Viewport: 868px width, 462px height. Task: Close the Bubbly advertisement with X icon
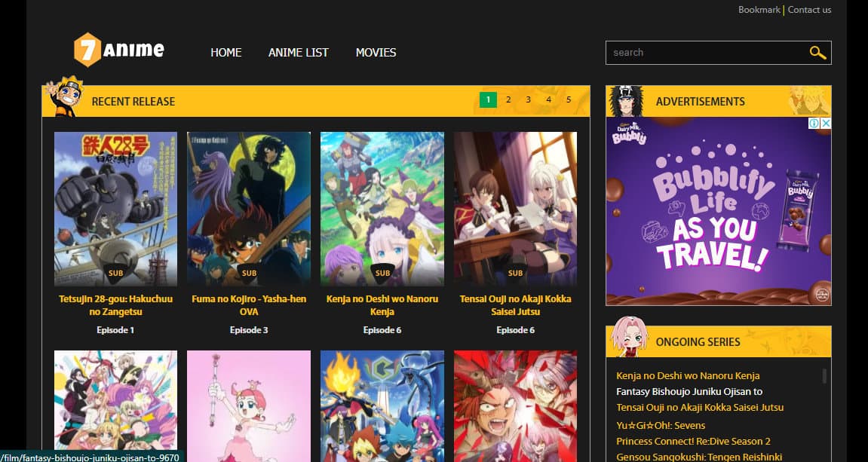click(825, 124)
